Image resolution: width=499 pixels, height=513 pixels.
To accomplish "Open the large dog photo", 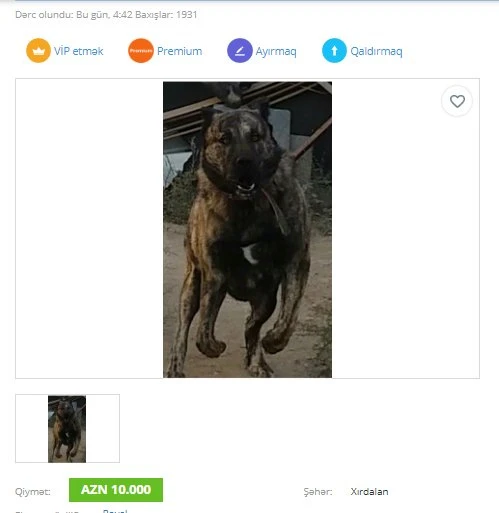I will [247, 230].
